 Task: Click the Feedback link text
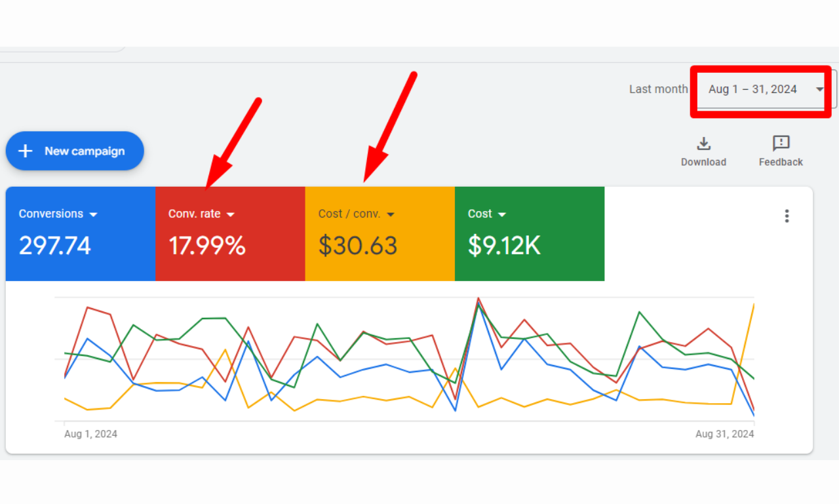tap(780, 162)
